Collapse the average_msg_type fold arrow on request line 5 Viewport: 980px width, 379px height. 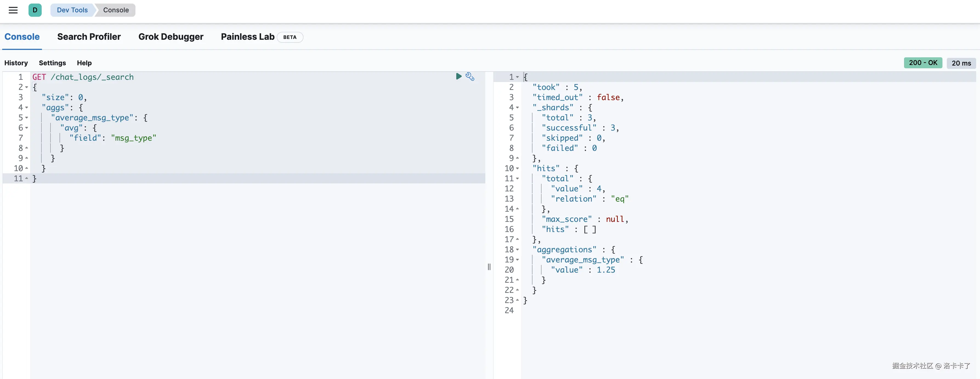(27, 118)
